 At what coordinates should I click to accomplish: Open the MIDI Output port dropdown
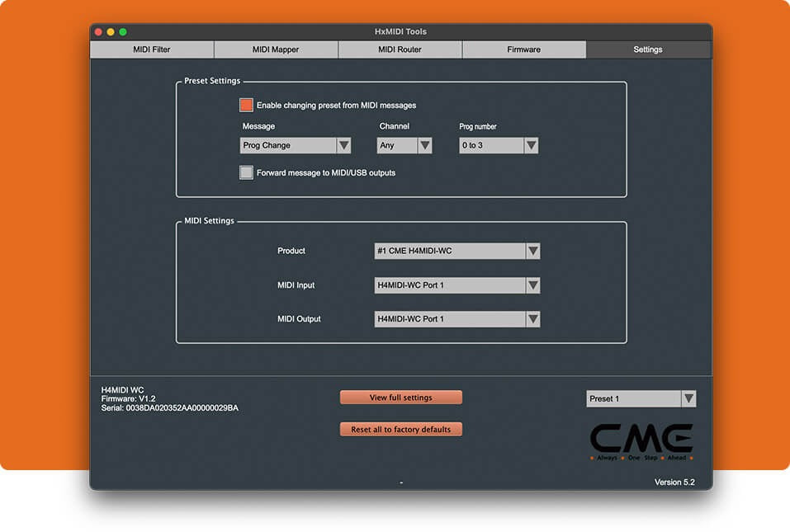457,319
